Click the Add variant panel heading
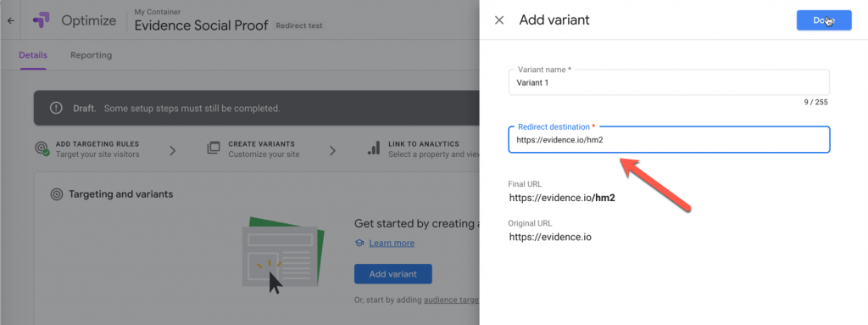This screenshot has height=325, width=868. click(554, 20)
